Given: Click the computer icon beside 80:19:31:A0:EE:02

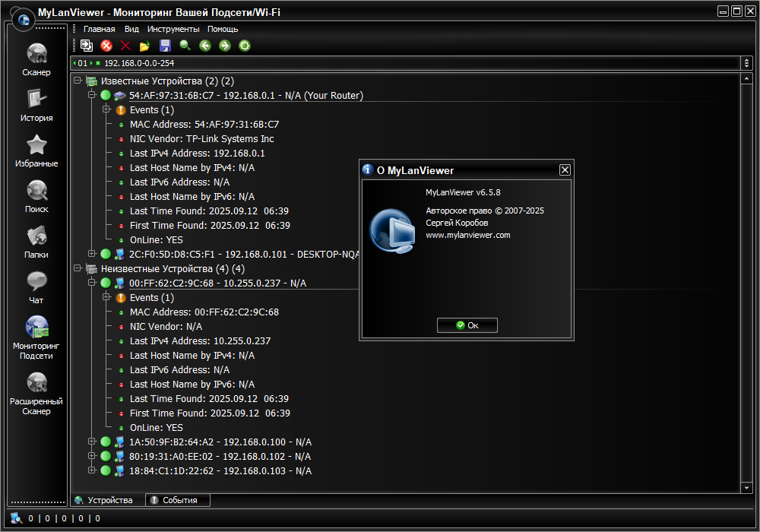Looking at the screenshot, I should [x=120, y=457].
